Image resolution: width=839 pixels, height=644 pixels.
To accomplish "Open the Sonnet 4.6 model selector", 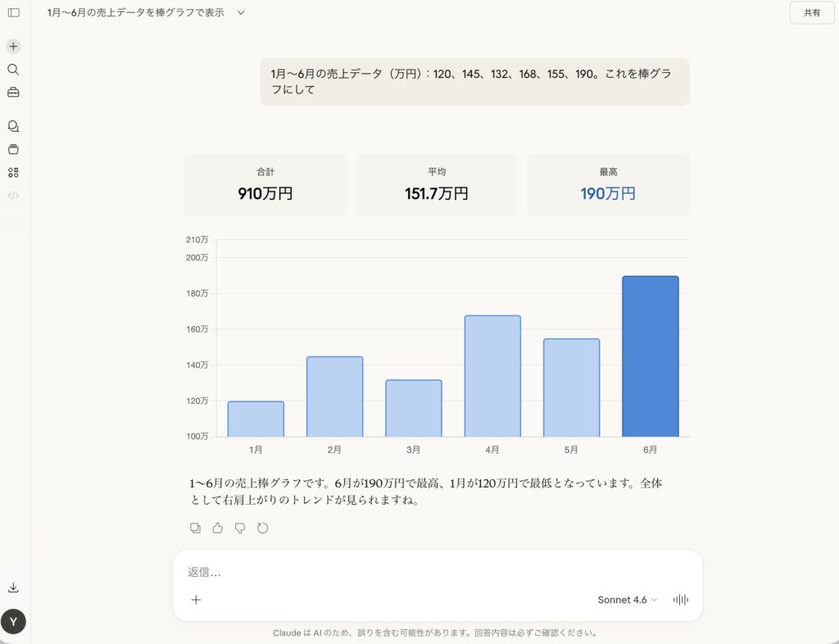I will 627,600.
